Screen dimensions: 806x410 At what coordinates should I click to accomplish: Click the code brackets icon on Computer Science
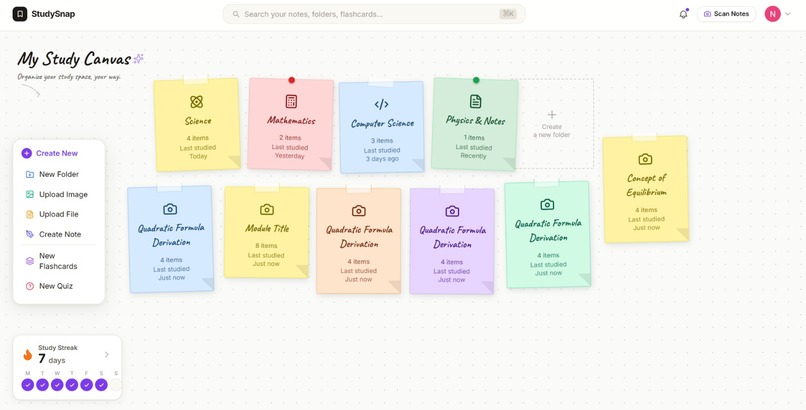(x=381, y=104)
